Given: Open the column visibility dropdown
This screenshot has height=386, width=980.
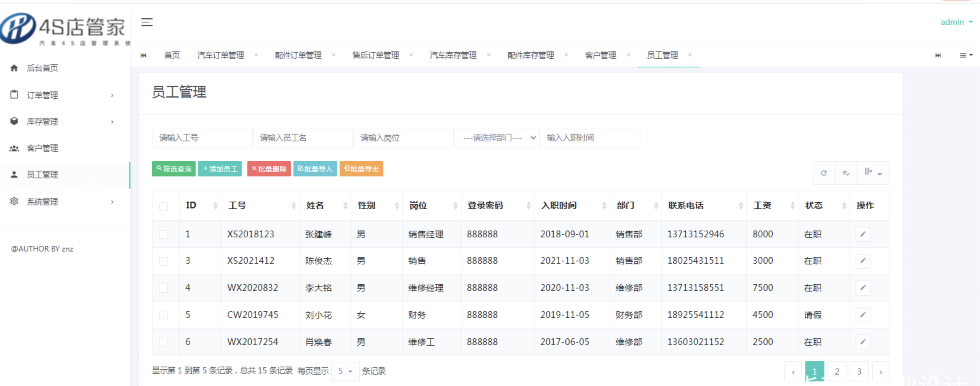Looking at the screenshot, I should point(873,173).
